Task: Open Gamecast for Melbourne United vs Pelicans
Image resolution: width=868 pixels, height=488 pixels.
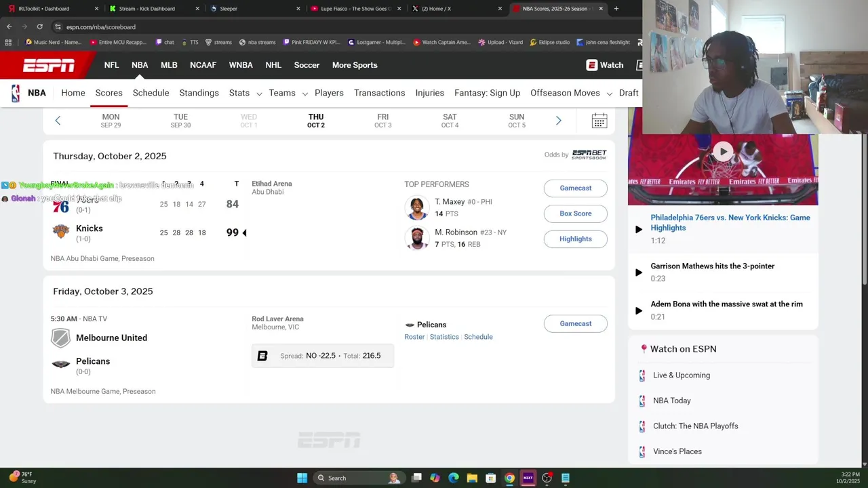Action: point(576,323)
